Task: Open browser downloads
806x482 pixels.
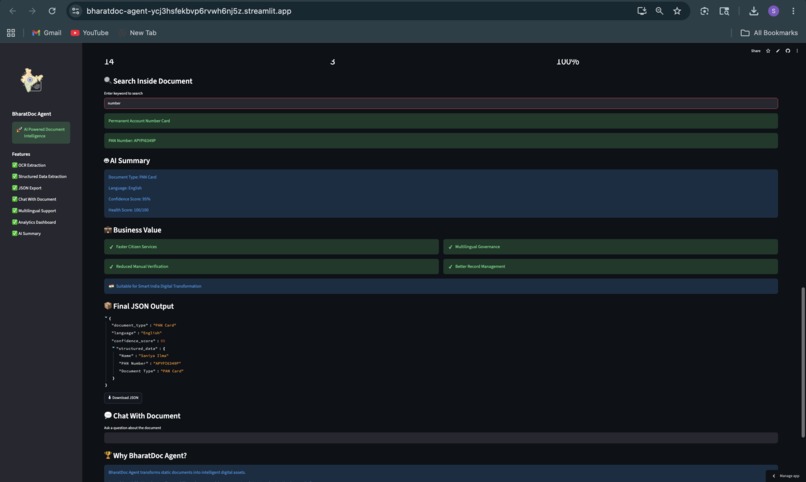Action: coord(754,11)
